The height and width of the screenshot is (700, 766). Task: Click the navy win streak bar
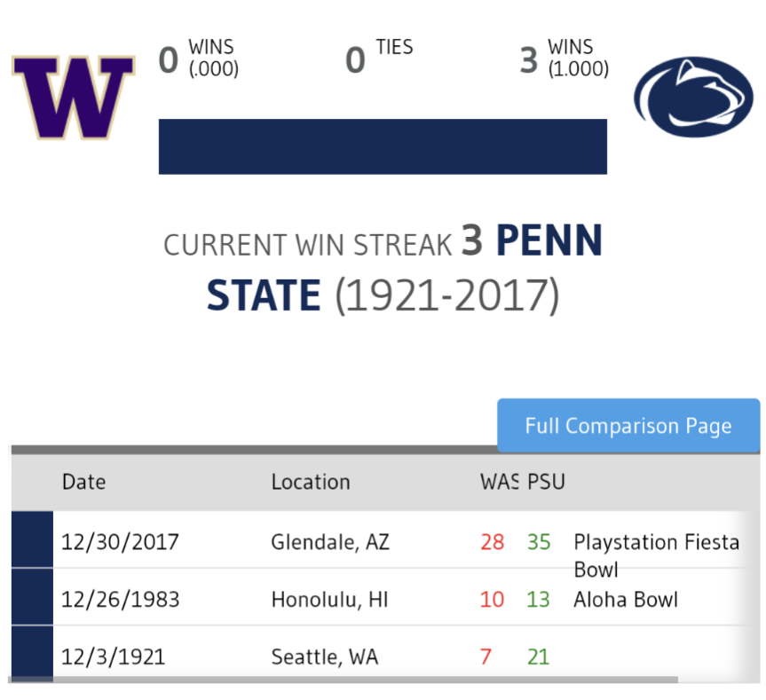(x=382, y=146)
